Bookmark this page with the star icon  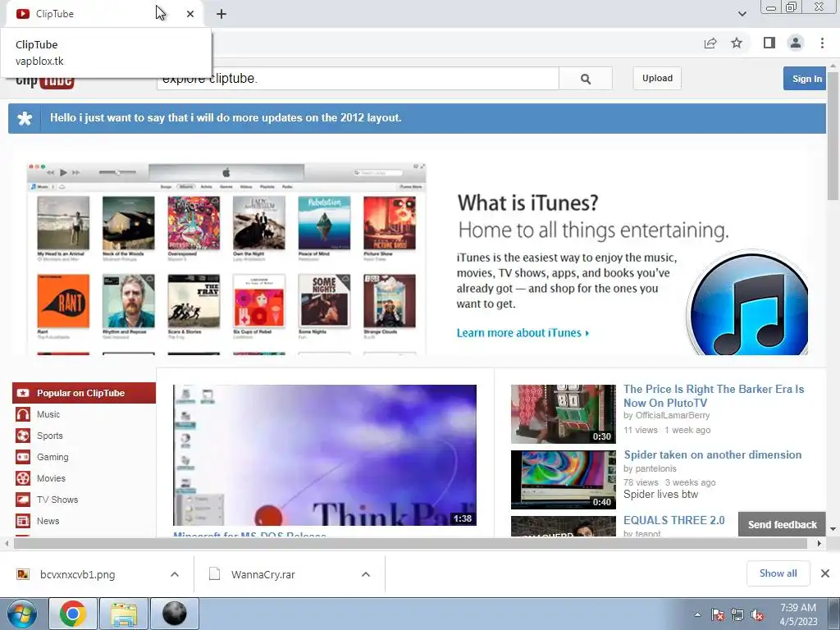click(x=737, y=43)
